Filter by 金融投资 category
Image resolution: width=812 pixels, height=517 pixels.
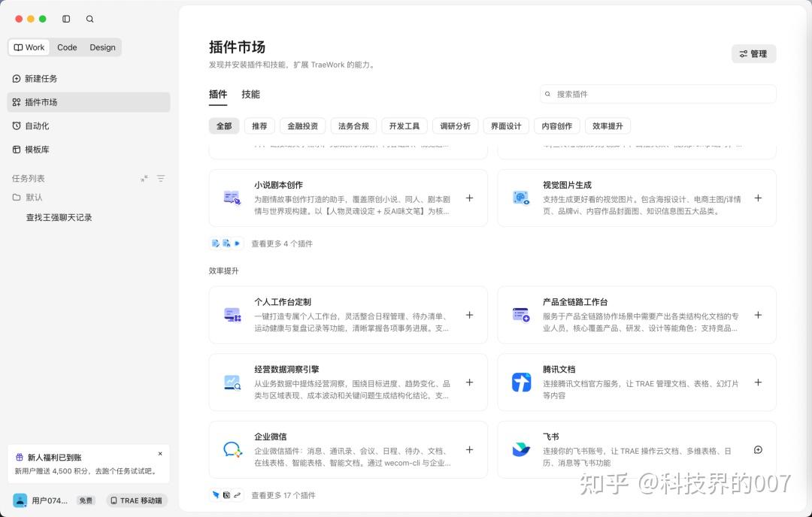(302, 125)
